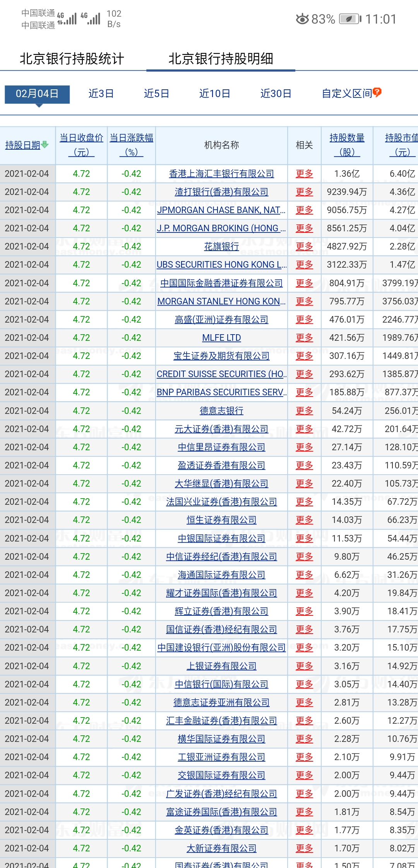Open 汇丰金融证券(香港)有限公司 link
The width and height of the screenshot is (418, 868).
[221, 721]
